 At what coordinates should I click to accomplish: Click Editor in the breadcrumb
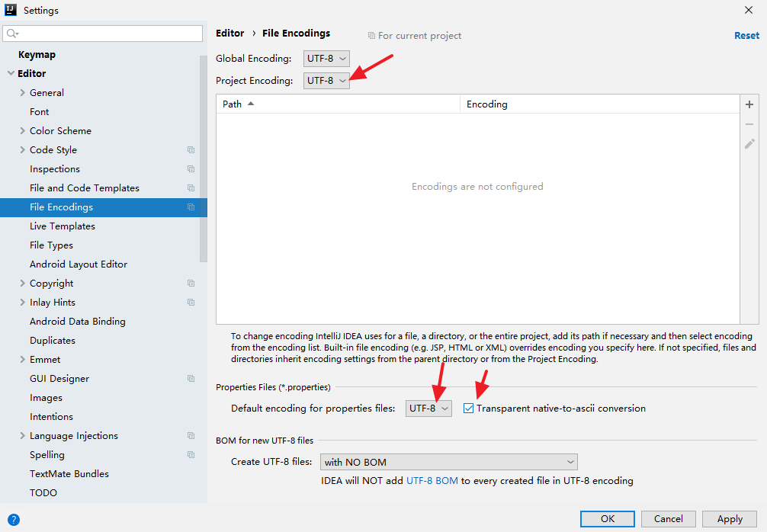[230, 34]
